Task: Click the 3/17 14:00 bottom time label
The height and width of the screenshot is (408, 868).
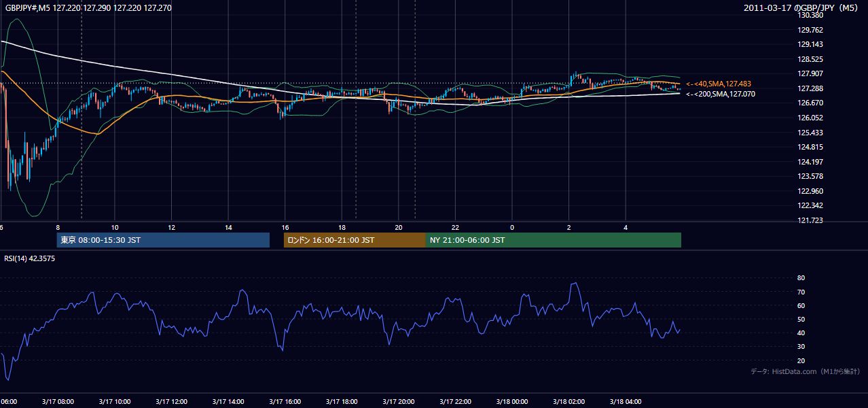Action: (x=228, y=401)
